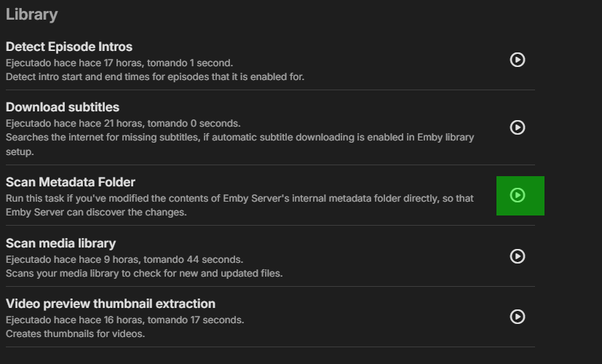Run the Scan media library task
The width and height of the screenshot is (602, 364).
tap(518, 256)
